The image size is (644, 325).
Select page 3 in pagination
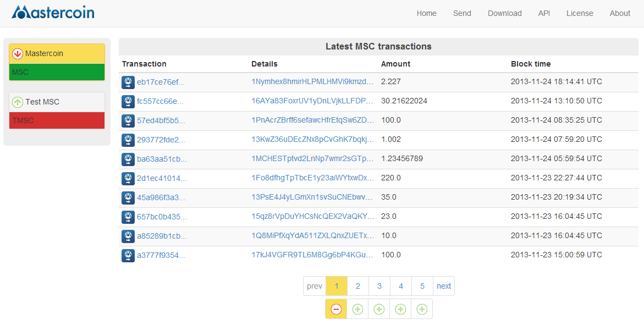pos(379,286)
